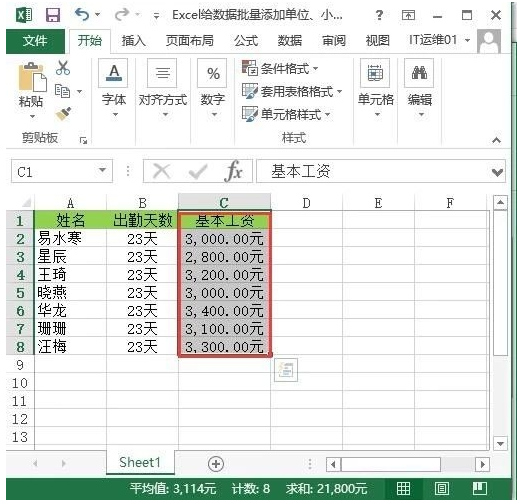This screenshot has width=523, height=500.
Task: Click cell containing 易水寒
Action: click(70, 238)
